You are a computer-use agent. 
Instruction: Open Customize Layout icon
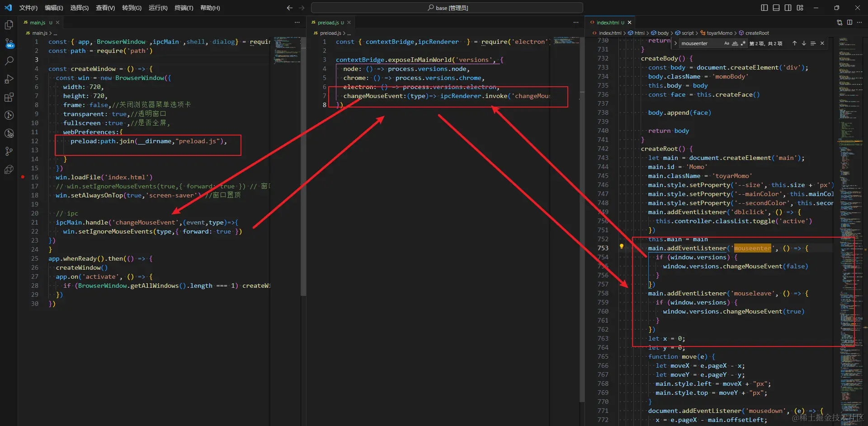point(800,8)
